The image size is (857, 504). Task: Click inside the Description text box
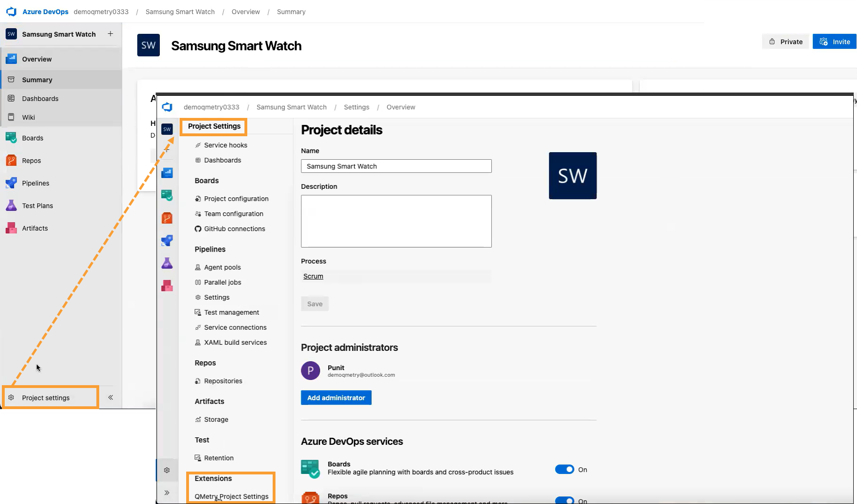[x=395, y=221]
